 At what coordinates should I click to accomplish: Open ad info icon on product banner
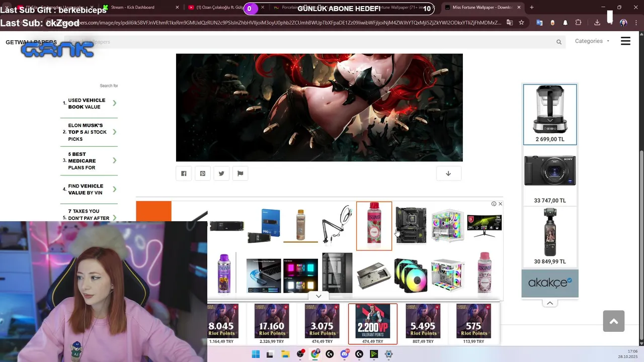click(x=494, y=204)
